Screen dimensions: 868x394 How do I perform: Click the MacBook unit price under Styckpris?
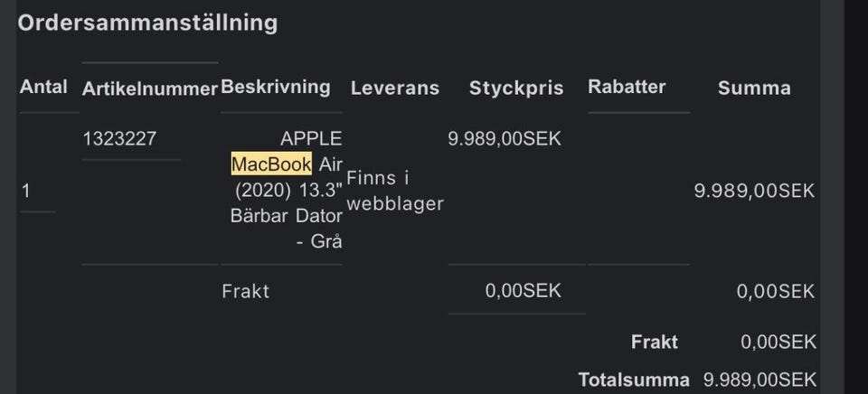[x=505, y=139]
